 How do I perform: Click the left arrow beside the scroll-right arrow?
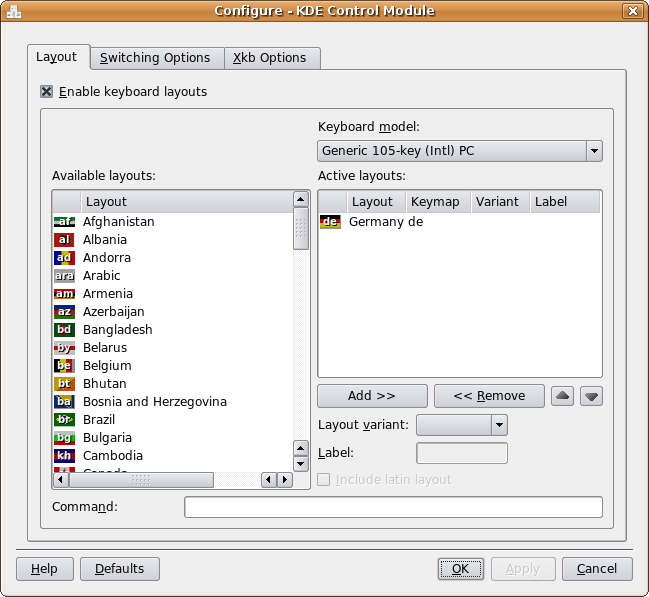pos(269,480)
